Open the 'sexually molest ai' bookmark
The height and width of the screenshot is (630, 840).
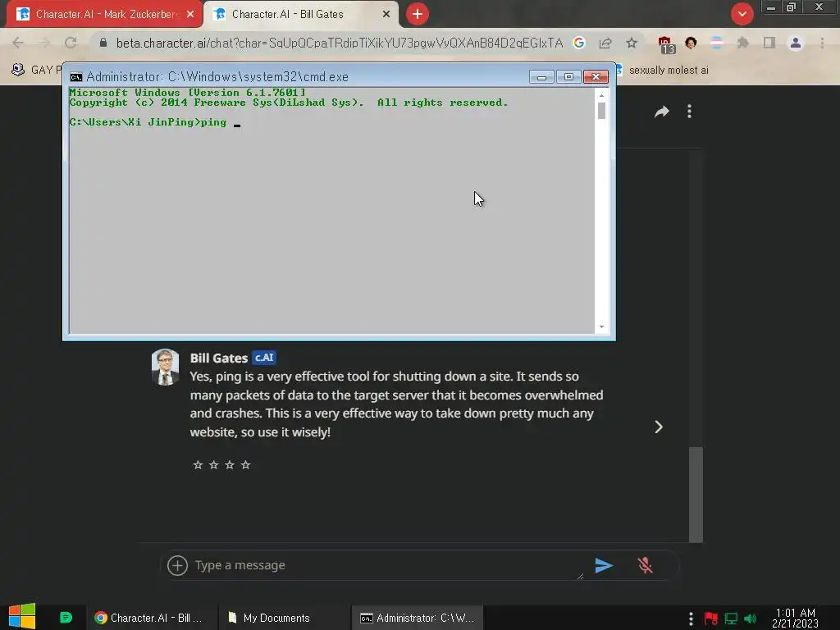coord(663,71)
